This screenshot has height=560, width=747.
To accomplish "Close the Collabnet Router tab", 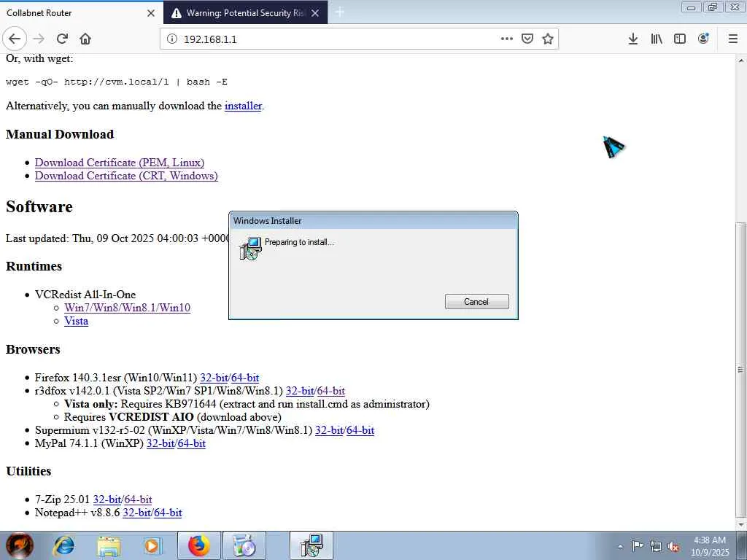I will click(x=151, y=13).
